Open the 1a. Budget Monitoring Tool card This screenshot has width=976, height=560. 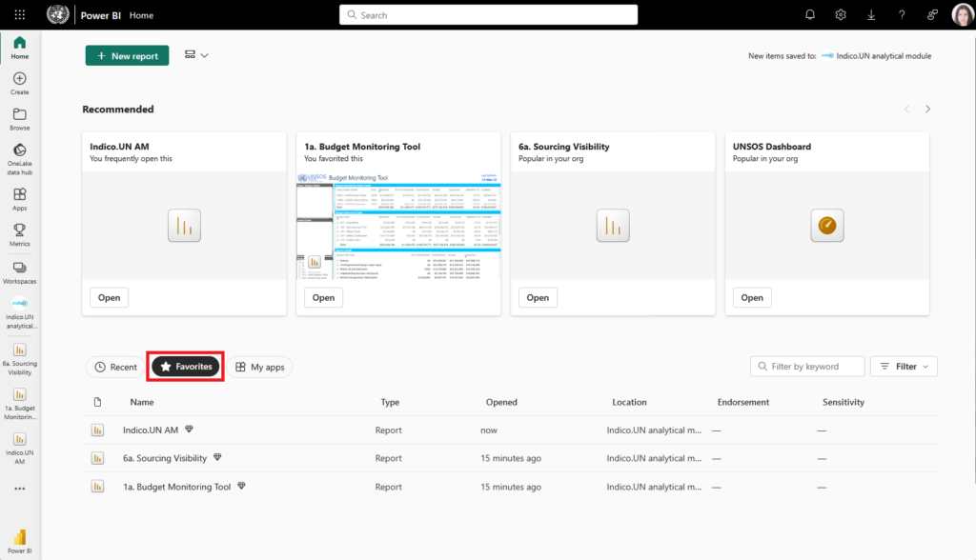[x=323, y=297]
